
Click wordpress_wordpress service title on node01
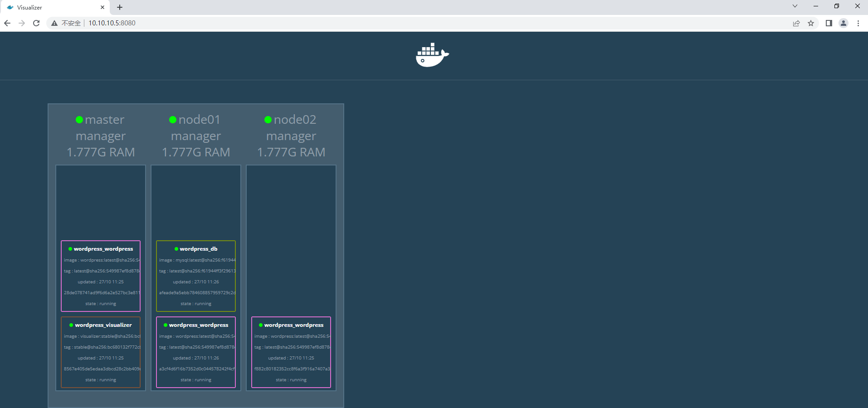pos(199,325)
